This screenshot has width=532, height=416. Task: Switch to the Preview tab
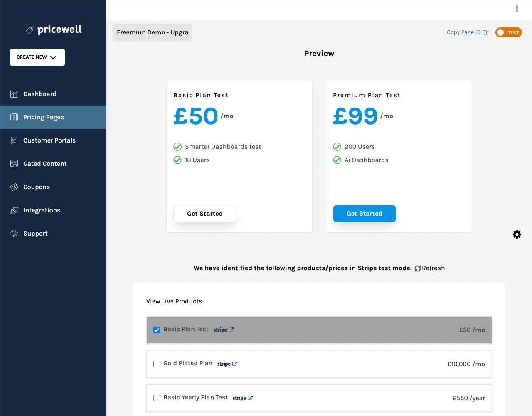point(319,53)
